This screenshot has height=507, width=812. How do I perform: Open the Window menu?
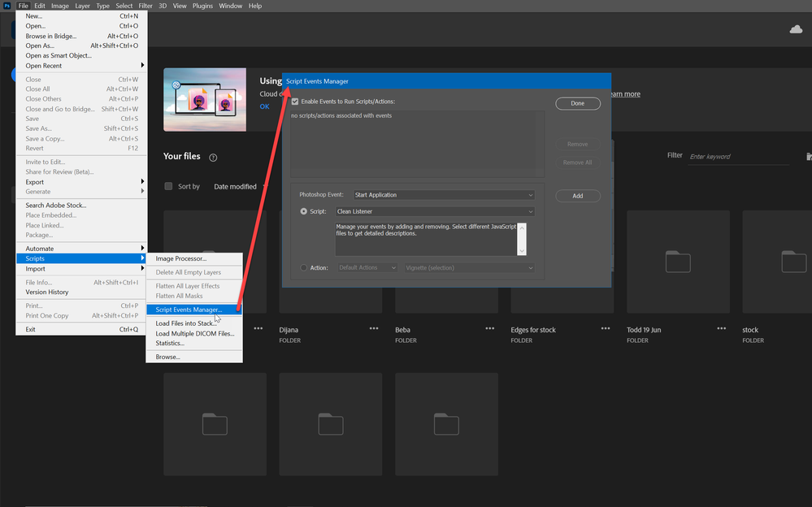pyautogui.click(x=231, y=6)
